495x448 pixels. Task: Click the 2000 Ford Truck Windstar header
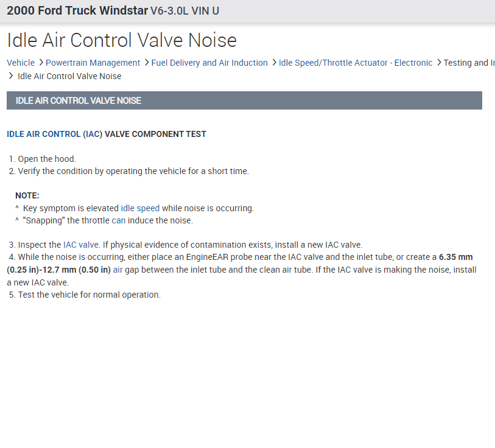[113, 11]
